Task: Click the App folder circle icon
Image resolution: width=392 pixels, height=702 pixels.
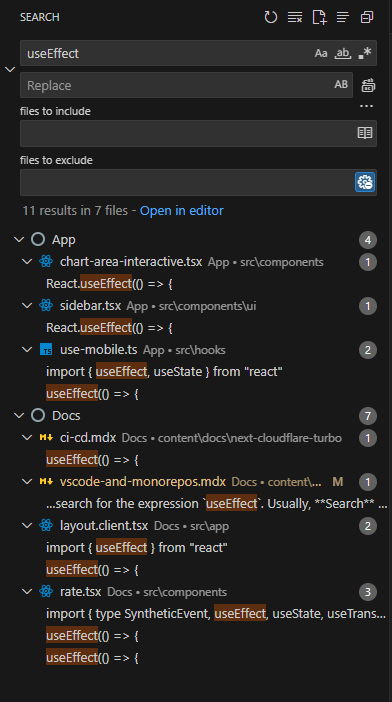Action: tap(38, 240)
